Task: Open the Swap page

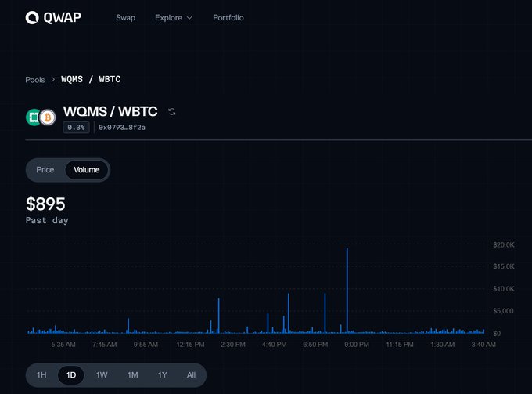Action: (125, 18)
